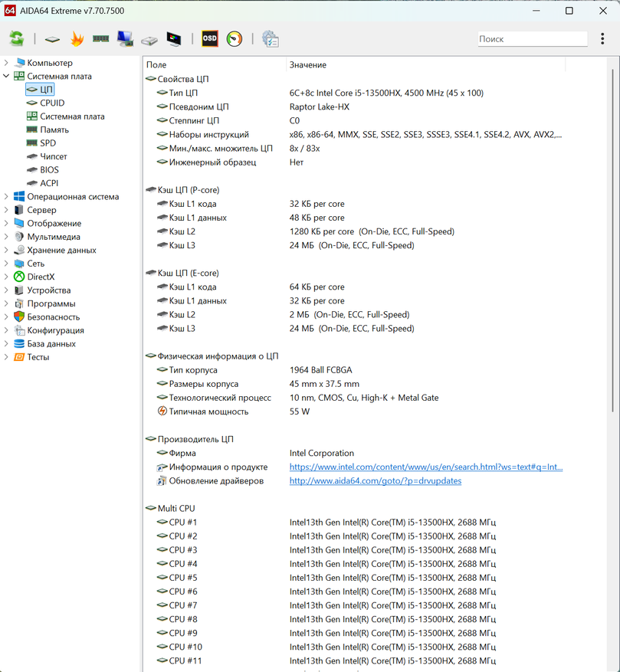The image size is (620, 672).
Task: Click the memory module benchmark toolbar icon
Action: pyautogui.click(x=100, y=39)
